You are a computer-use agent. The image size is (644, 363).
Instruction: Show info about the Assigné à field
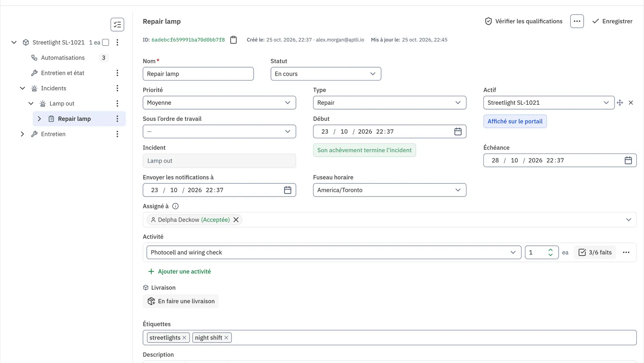click(175, 206)
